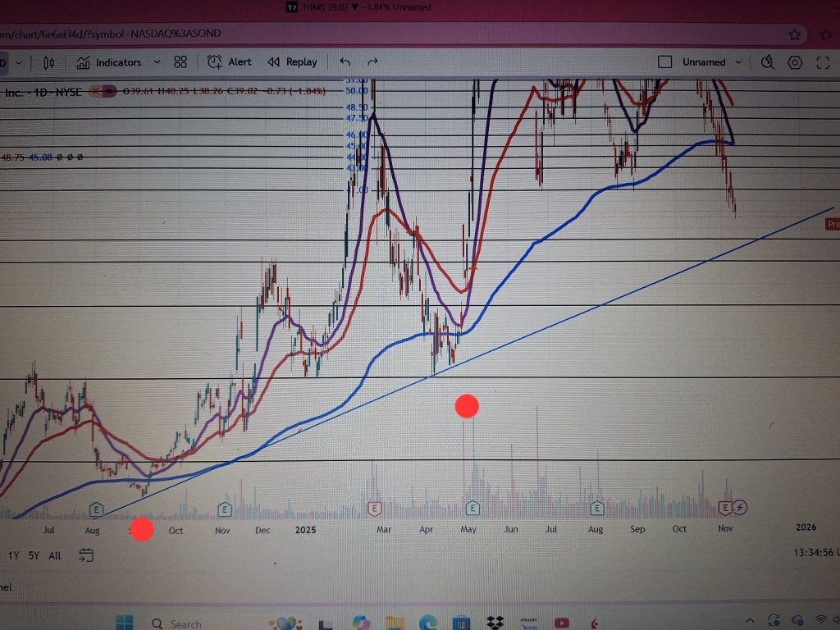Expand the time interval dropdown arrow
Viewport: 840px width, 630px height.
(x=18, y=62)
